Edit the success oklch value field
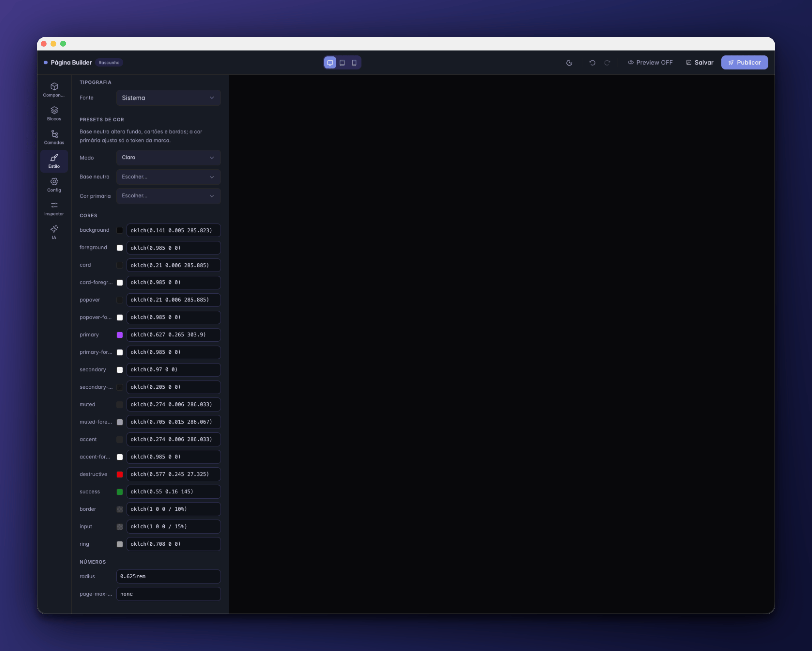The height and width of the screenshot is (651, 812). (x=174, y=492)
